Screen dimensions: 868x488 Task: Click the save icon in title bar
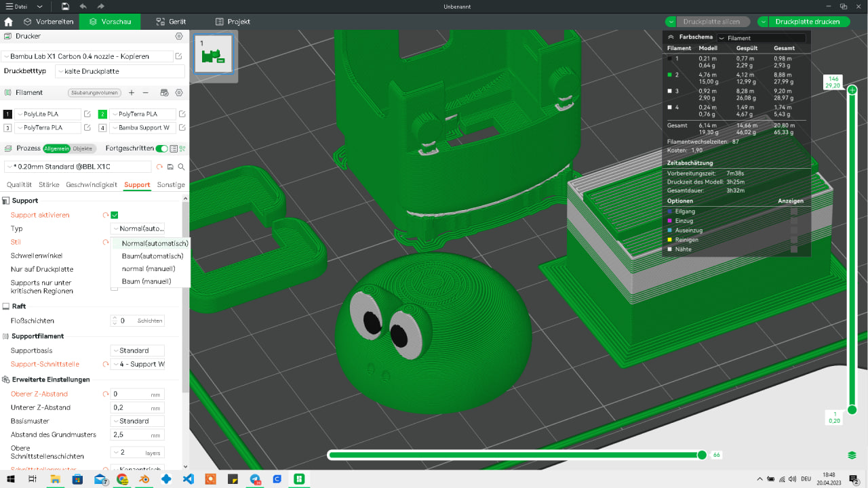(64, 6)
